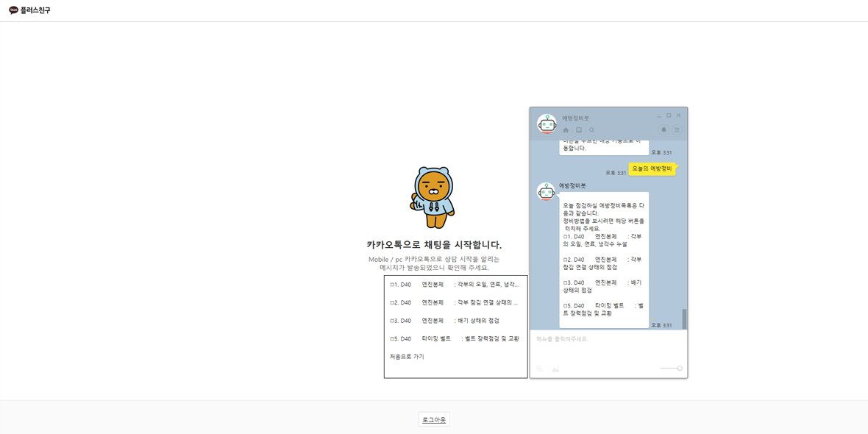Open the inbox icon beside the home icon
The height and width of the screenshot is (434, 868).
point(578,130)
